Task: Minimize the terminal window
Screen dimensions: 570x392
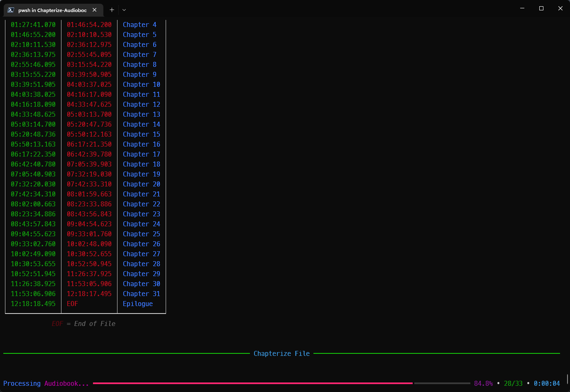Action: (522, 8)
